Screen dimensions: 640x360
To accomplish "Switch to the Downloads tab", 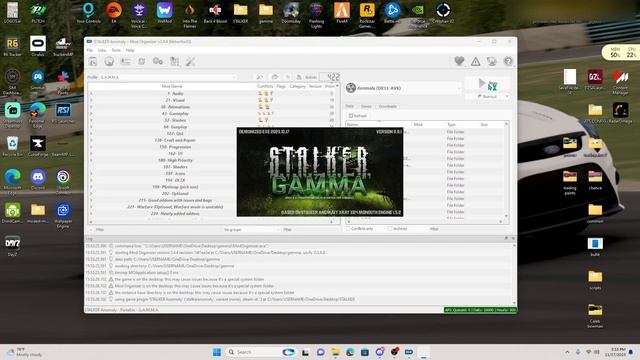I will pyautogui.click(x=388, y=106).
